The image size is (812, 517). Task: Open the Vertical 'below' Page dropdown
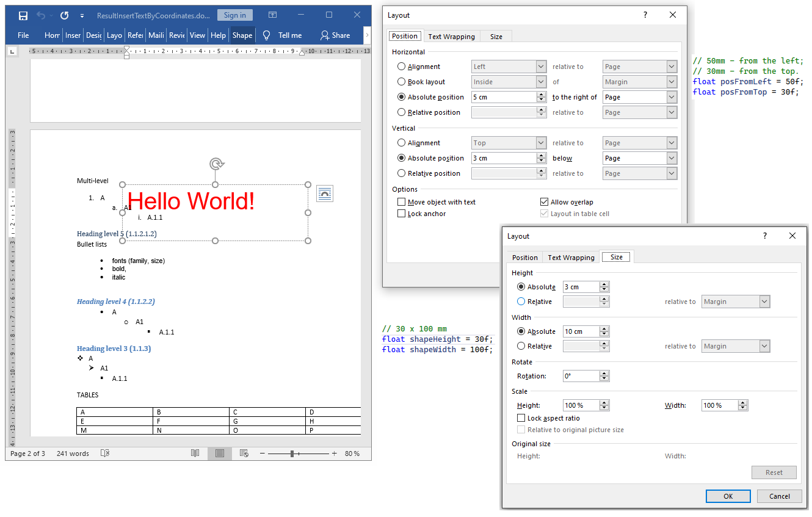pyautogui.click(x=672, y=158)
